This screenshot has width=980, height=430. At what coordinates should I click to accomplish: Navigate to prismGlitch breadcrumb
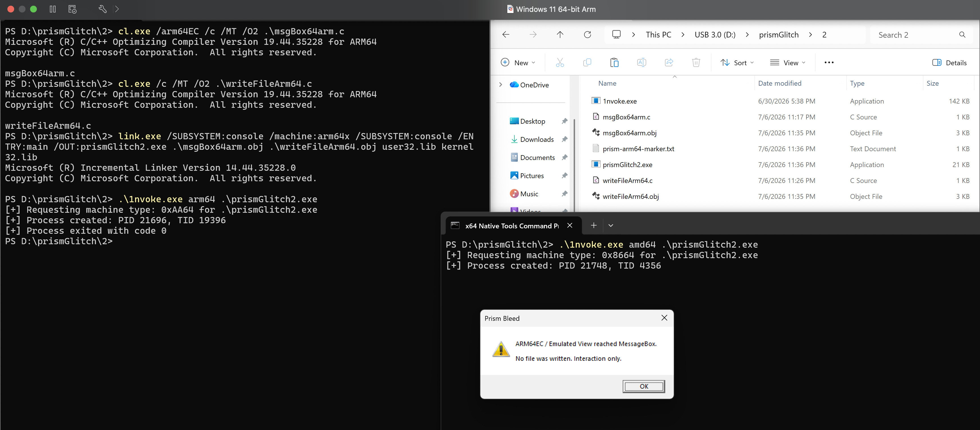779,35
